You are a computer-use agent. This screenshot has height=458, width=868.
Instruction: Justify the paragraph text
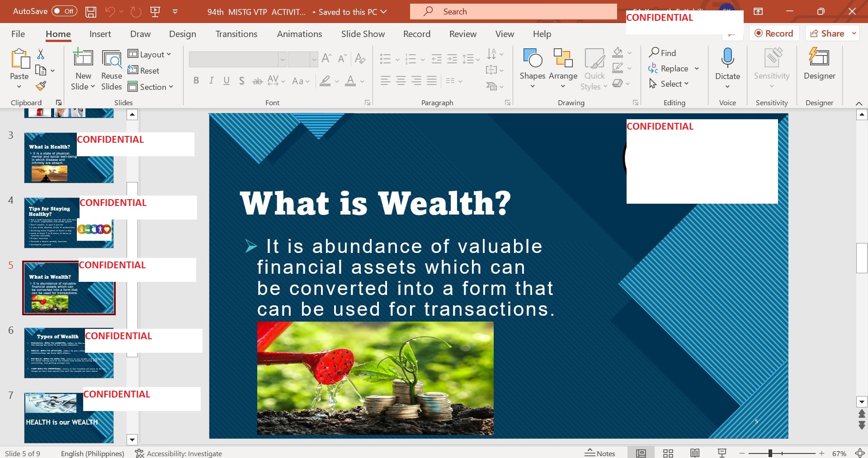tap(432, 81)
